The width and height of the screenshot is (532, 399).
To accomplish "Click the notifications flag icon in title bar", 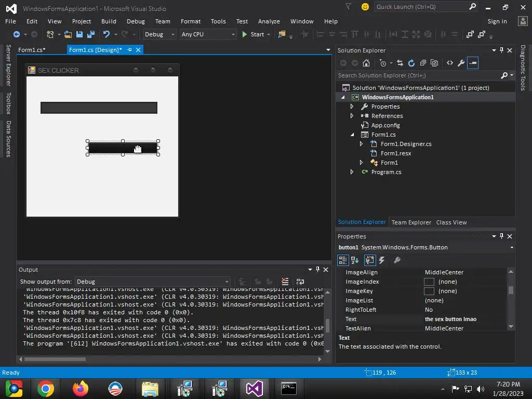I will coord(349,6).
